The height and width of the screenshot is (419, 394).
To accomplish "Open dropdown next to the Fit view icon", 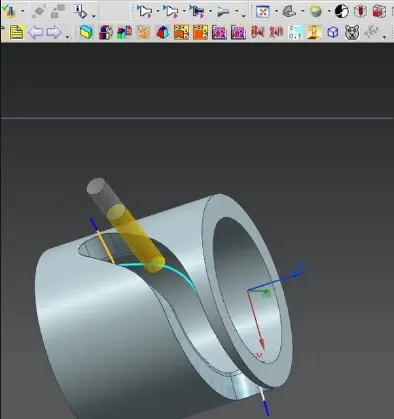I will [276, 12].
